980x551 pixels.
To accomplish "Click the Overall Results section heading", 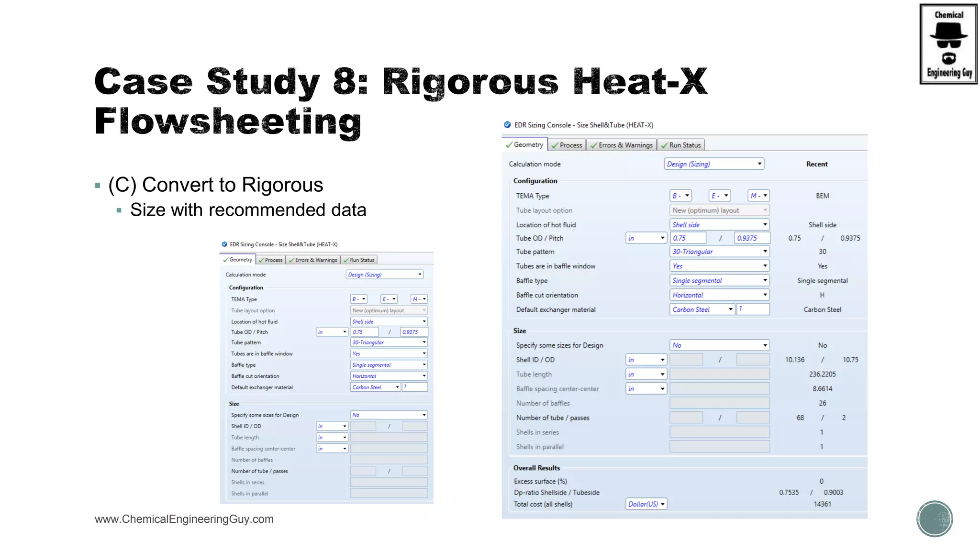I will tap(536, 468).
